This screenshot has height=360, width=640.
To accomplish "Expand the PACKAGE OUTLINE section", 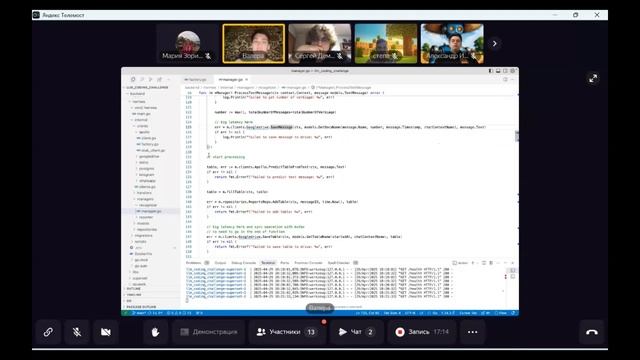I will (x=141, y=307).
